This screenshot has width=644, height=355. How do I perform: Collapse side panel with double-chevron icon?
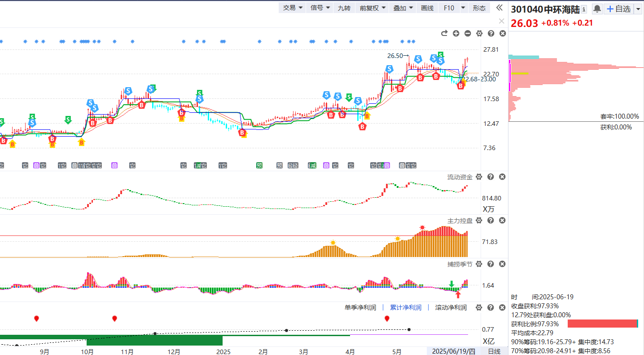click(499, 8)
